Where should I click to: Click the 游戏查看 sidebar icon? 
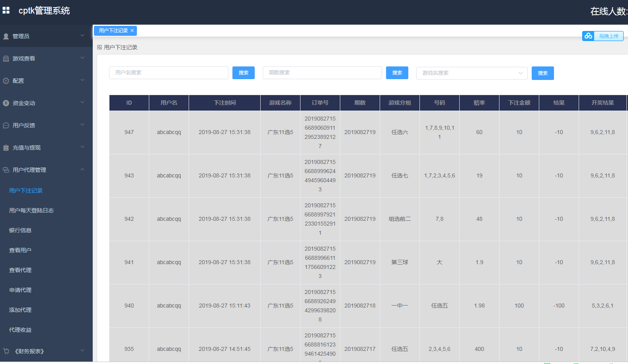(6, 58)
